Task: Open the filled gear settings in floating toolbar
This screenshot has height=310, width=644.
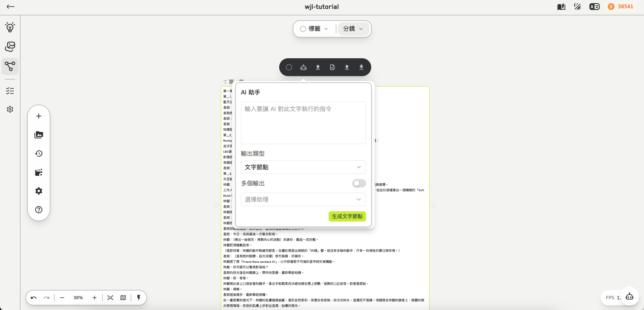Action: 39,191
